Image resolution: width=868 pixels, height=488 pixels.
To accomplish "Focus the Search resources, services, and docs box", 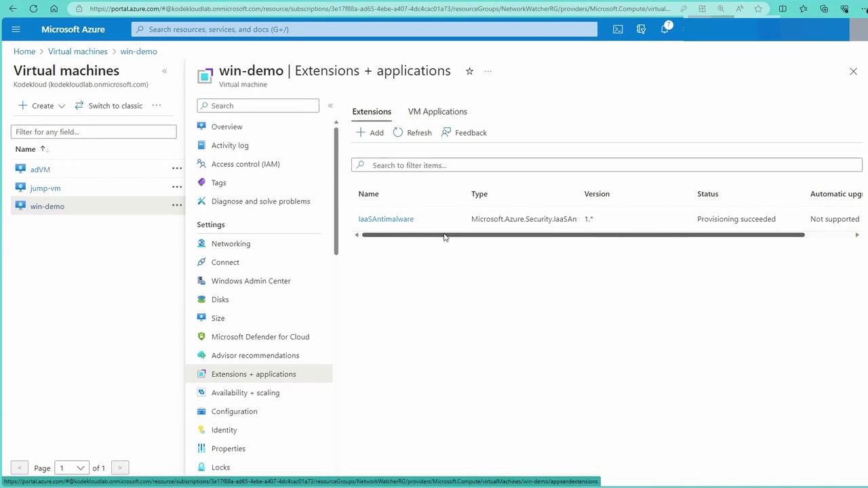I will point(364,29).
